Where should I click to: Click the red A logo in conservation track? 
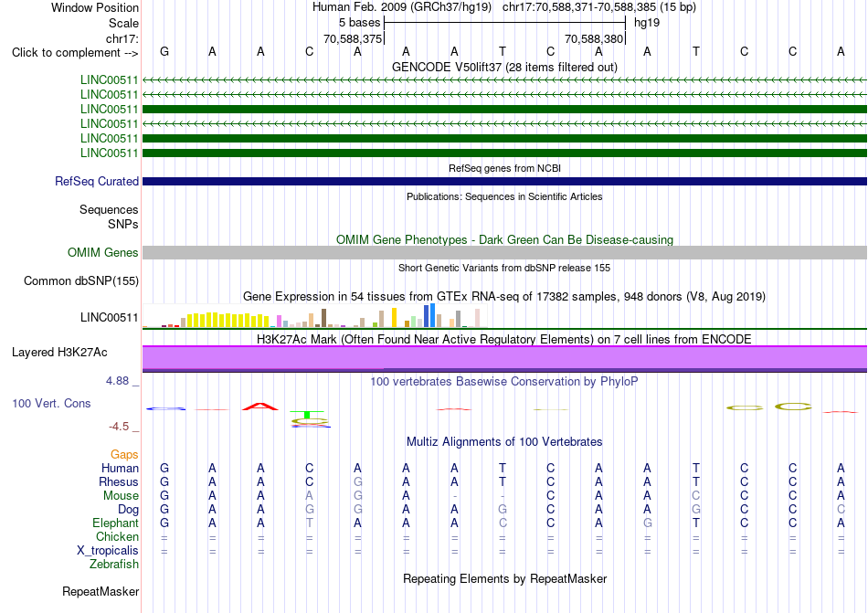pos(260,407)
